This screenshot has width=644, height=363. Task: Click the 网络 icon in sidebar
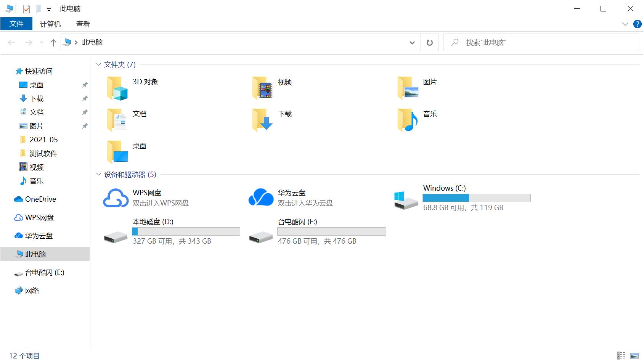pos(19,291)
